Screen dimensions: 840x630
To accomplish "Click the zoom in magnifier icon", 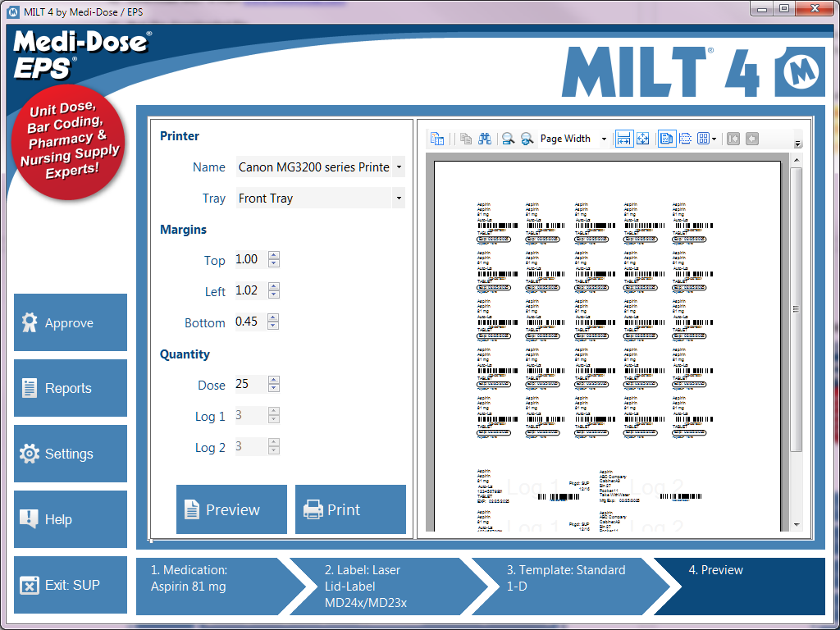I will (527, 139).
